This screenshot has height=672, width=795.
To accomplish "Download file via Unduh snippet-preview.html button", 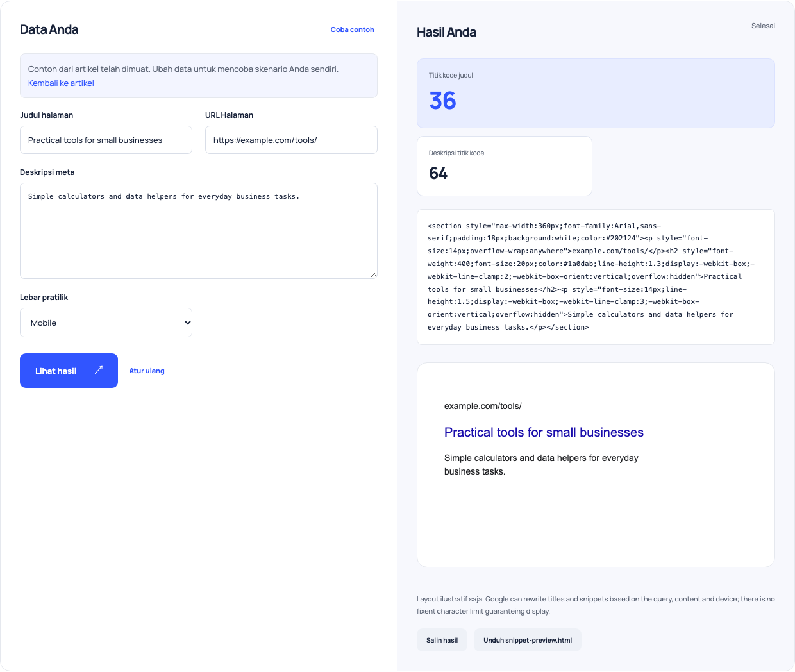I will point(528,640).
